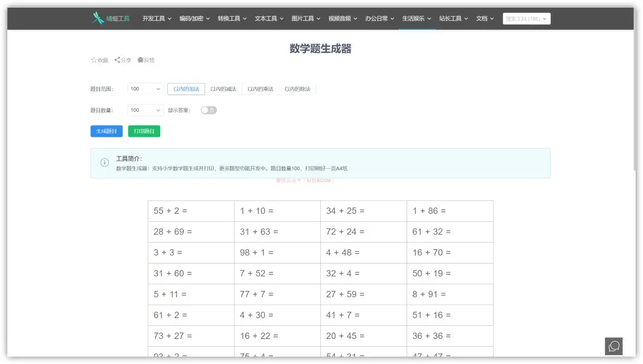Click the cell '73 + 27 ='

click(191, 336)
